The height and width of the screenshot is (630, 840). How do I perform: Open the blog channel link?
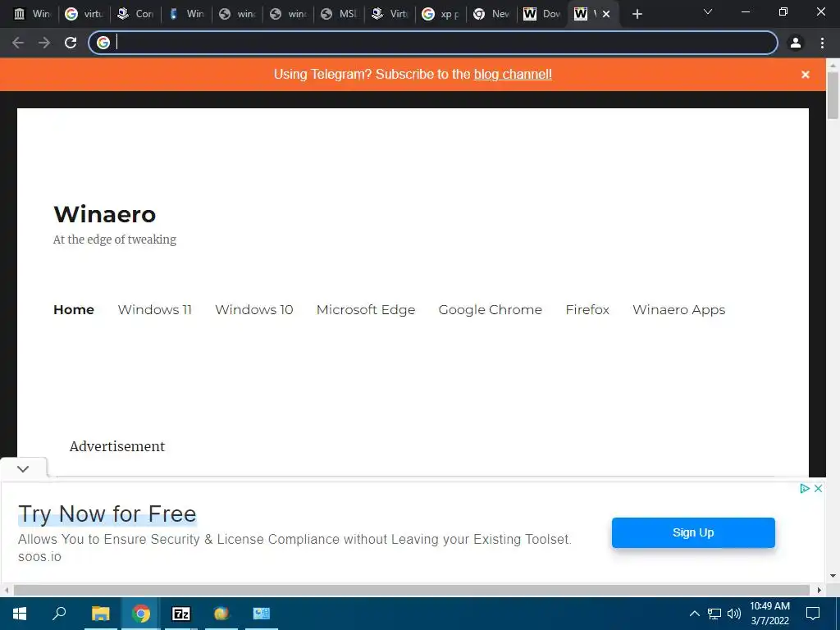(513, 74)
